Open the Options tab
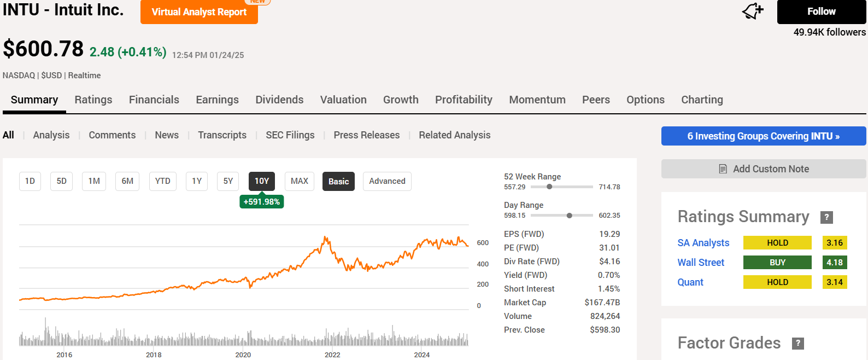This screenshot has width=868, height=360. pos(646,100)
